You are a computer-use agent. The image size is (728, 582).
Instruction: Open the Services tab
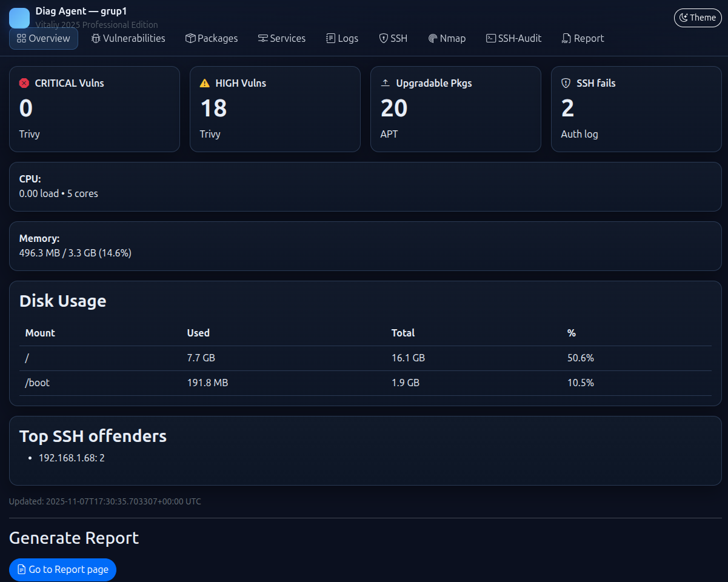tap(282, 38)
